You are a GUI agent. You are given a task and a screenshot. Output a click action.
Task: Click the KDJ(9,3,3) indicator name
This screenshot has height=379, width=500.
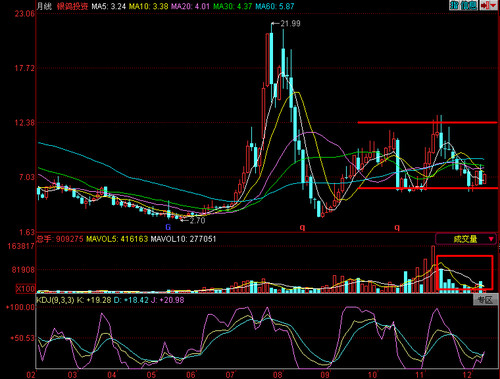(x=55, y=300)
